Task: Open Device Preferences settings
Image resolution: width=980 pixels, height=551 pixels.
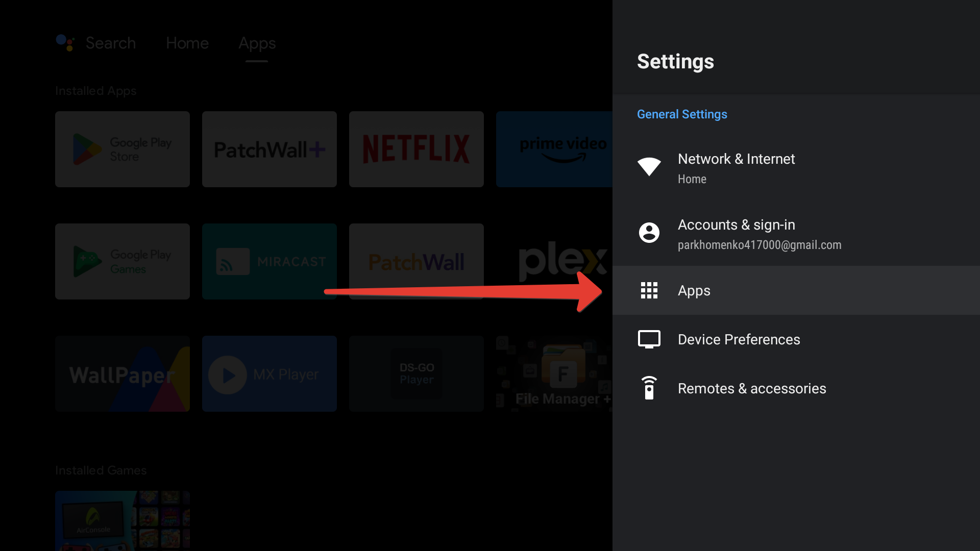Action: [739, 339]
